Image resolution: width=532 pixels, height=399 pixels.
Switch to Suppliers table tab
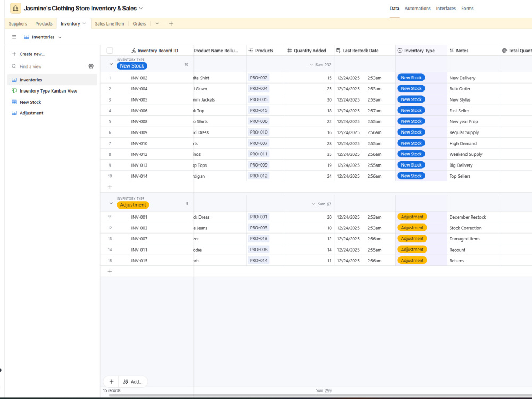(x=18, y=24)
